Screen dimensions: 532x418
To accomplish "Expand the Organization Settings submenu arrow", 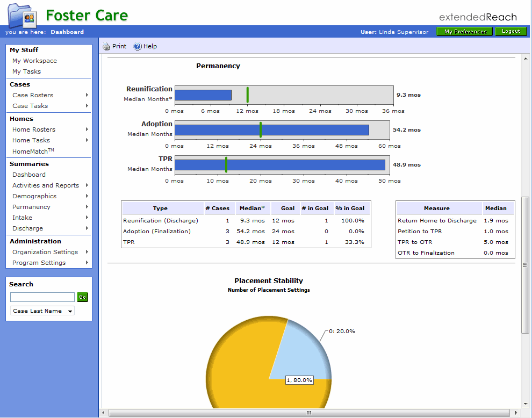I will coord(87,252).
